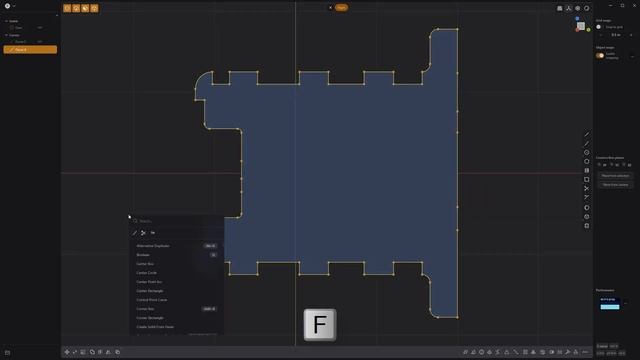The width and height of the screenshot is (640, 360).
Task: Open the more menu at bottom toolbar right end
Action: (x=585, y=352)
